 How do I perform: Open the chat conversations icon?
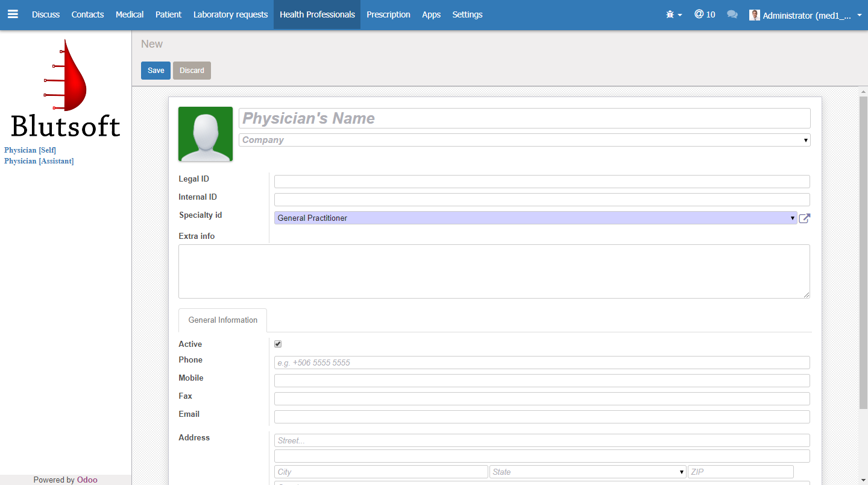pos(732,14)
